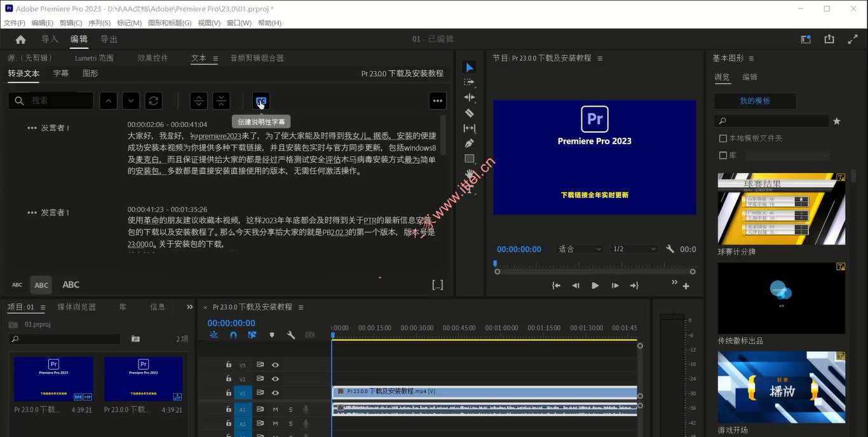
Task: Toggle timeline snapping magnet
Action: pyautogui.click(x=233, y=335)
